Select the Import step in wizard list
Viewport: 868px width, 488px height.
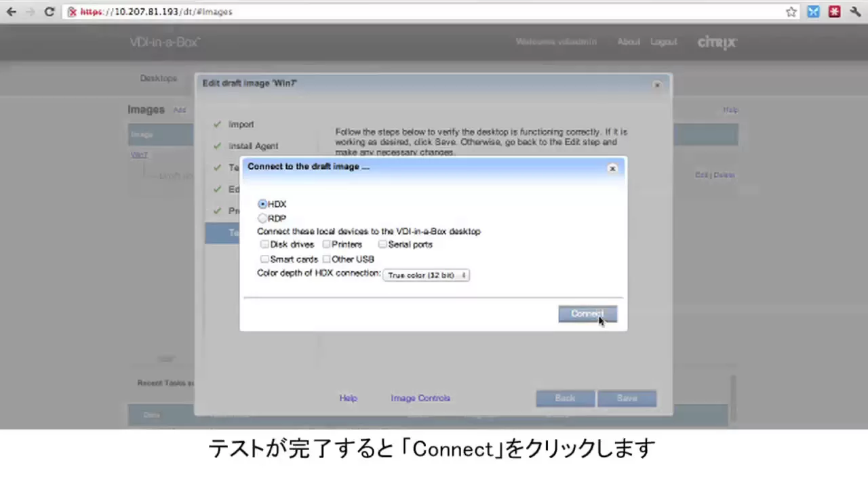(x=241, y=125)
